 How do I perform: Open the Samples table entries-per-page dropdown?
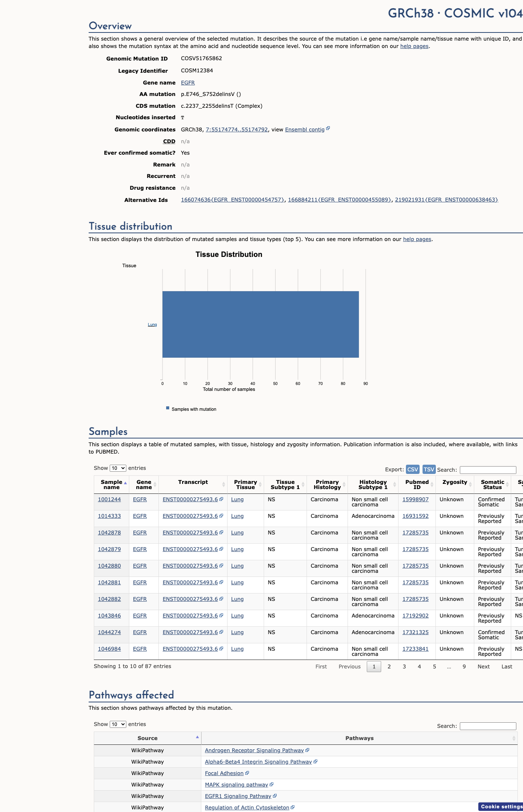point(118,468)
